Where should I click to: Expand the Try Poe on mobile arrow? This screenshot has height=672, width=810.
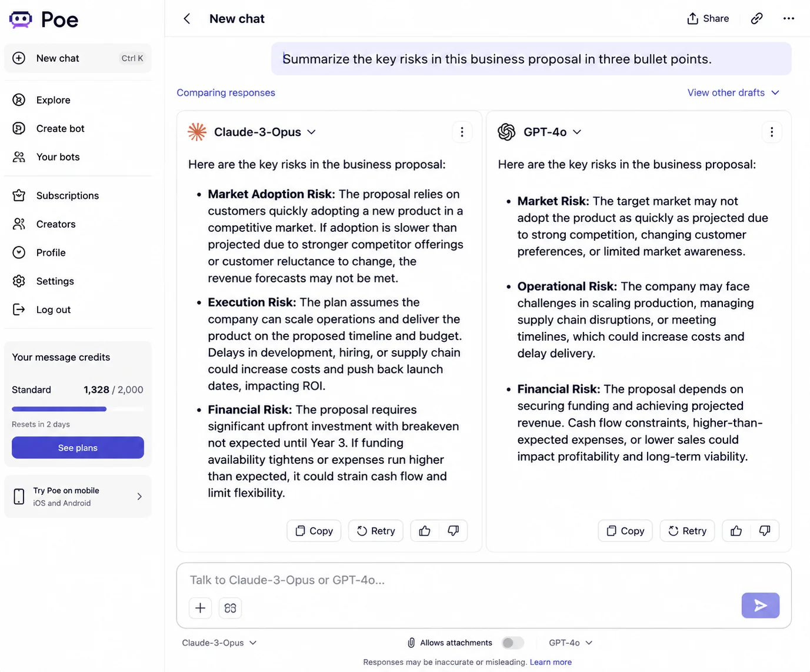[x=139, y=497]
